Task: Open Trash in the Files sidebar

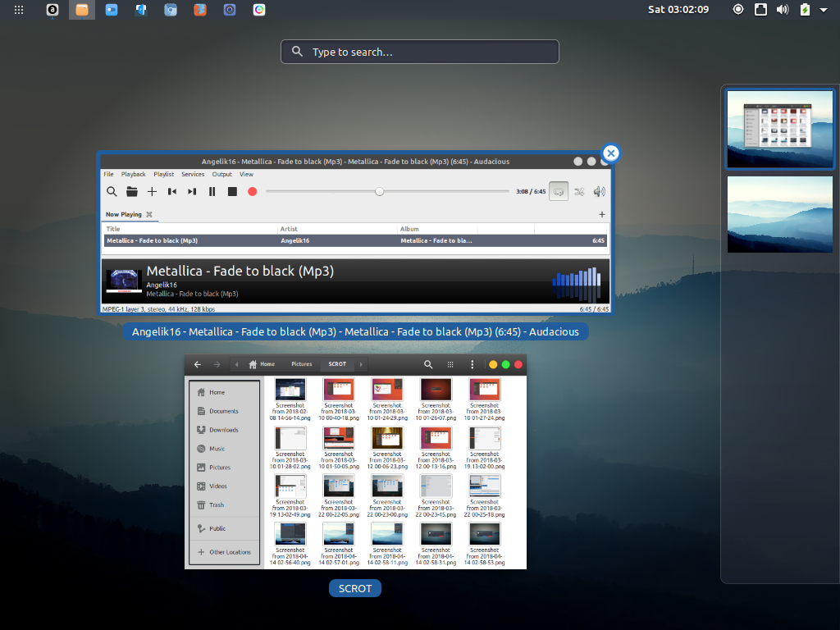Action: [x=225, y=504]
